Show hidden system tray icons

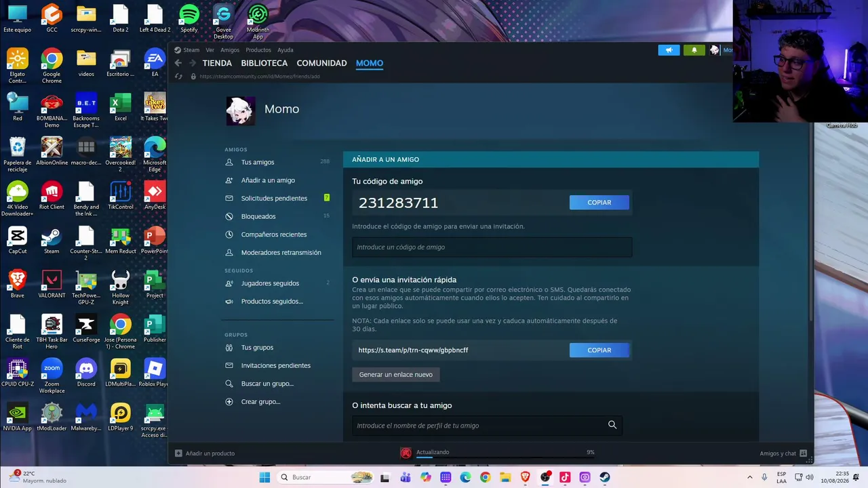coord(749,477)
